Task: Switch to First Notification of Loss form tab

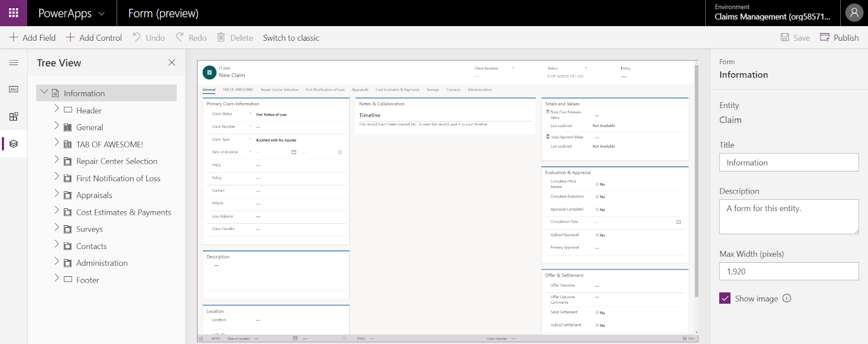Action: tap(325, 90)
